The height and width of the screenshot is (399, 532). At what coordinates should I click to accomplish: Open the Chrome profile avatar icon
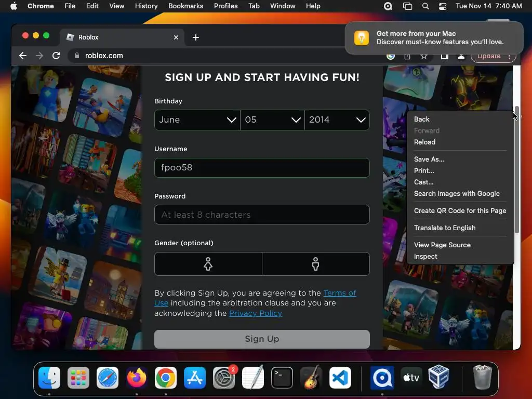[461, 56]
